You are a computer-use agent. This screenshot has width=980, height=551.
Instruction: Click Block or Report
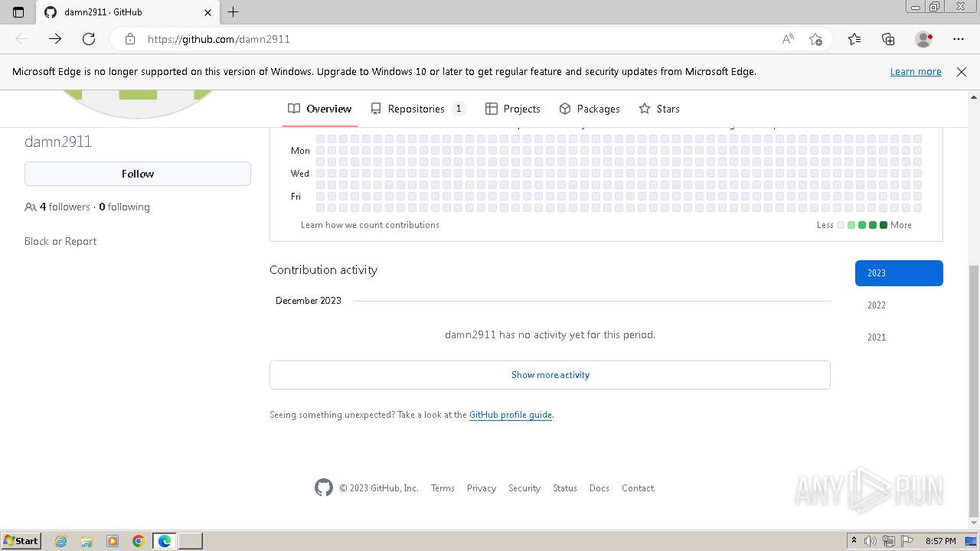[x=60, y=241]
